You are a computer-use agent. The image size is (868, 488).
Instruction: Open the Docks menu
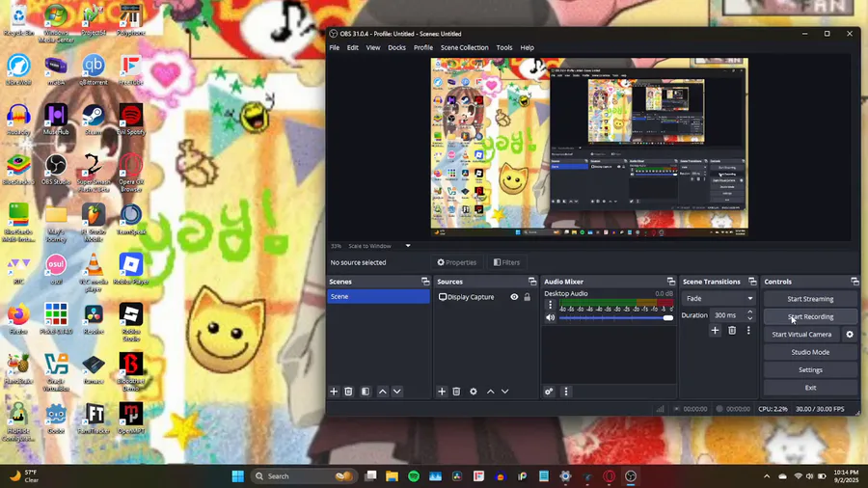(396, 47)
